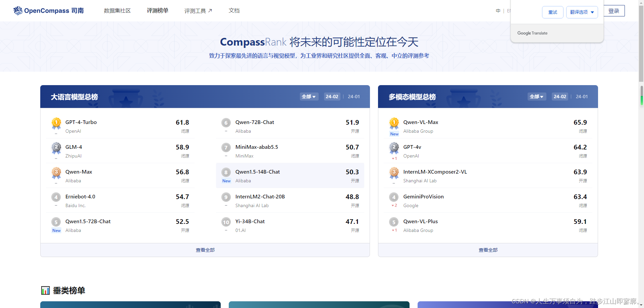This screenshot has width=644, height=308.
Task: Click the down-2 rank change indicator under GeminiProVision
Action: tap(394, 205)
